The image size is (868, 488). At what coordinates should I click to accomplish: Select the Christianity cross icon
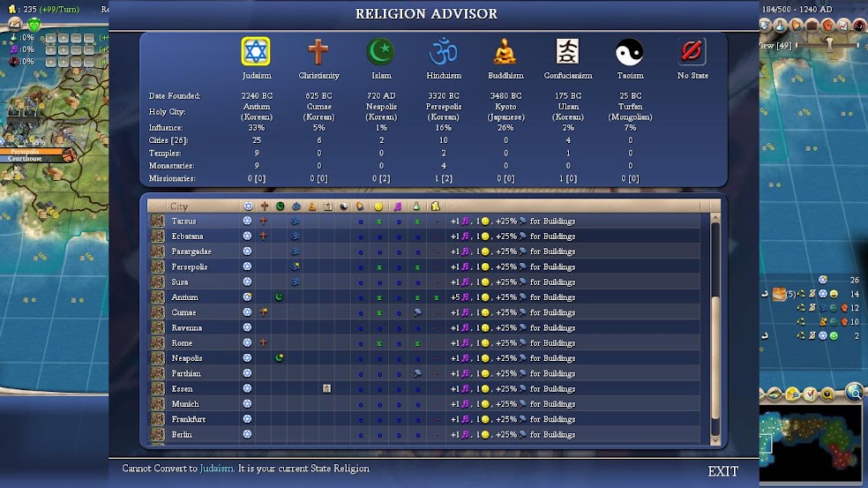[318, 51]
